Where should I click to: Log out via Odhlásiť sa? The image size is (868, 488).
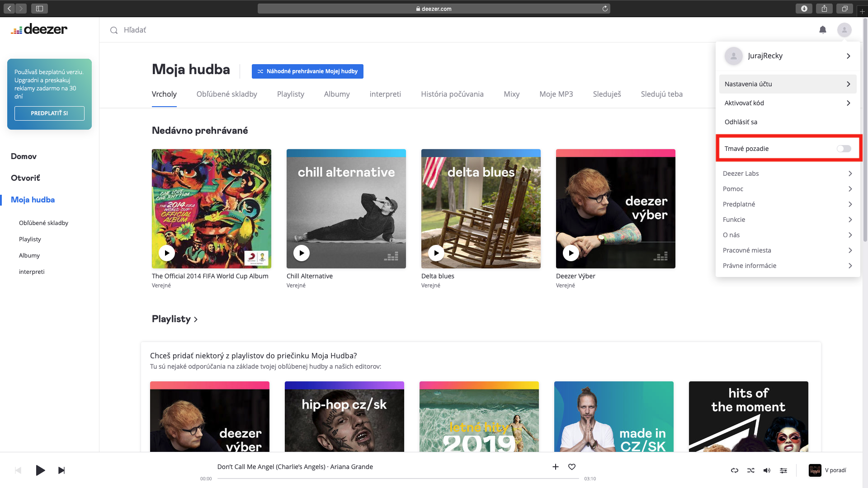[x=741, y=122]
